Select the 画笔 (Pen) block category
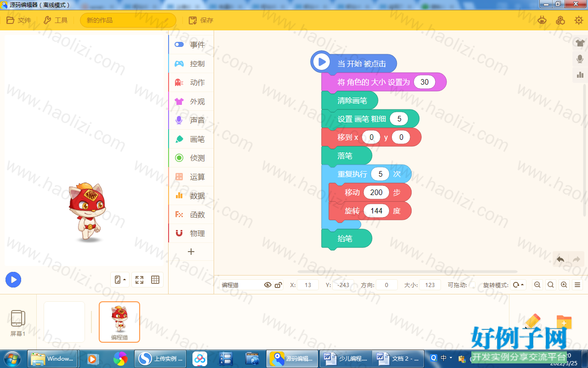Image resolution: width=588 pixels, height=368 pixels. pyautogui.click(x=191, y=139)
